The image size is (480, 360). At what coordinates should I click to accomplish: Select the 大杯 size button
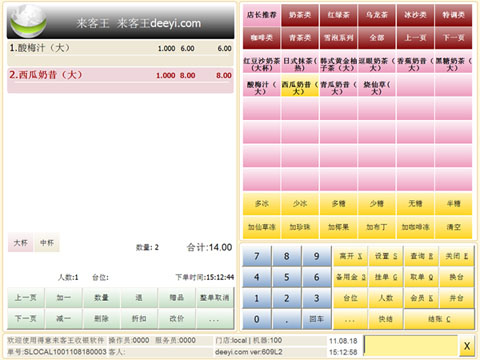click(x=20, y=243)
